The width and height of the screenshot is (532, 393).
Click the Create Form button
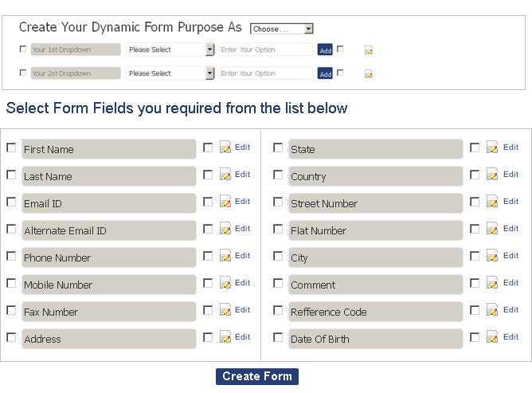(x=257, y=376)
